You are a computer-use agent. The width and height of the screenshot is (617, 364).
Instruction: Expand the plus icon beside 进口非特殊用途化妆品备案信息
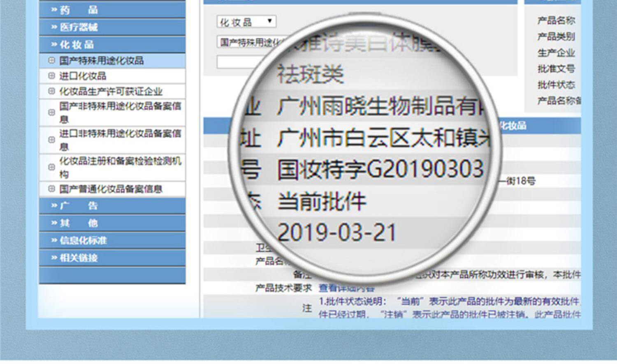51,140
